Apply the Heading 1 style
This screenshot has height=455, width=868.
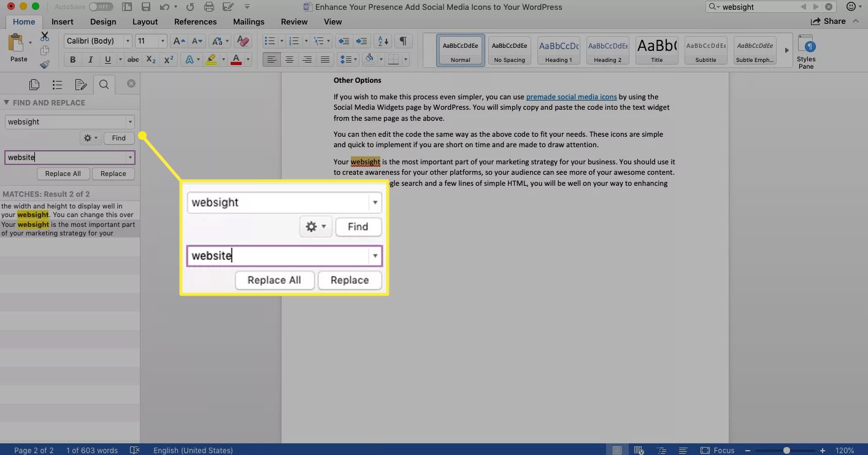click(x=559, y=50)
